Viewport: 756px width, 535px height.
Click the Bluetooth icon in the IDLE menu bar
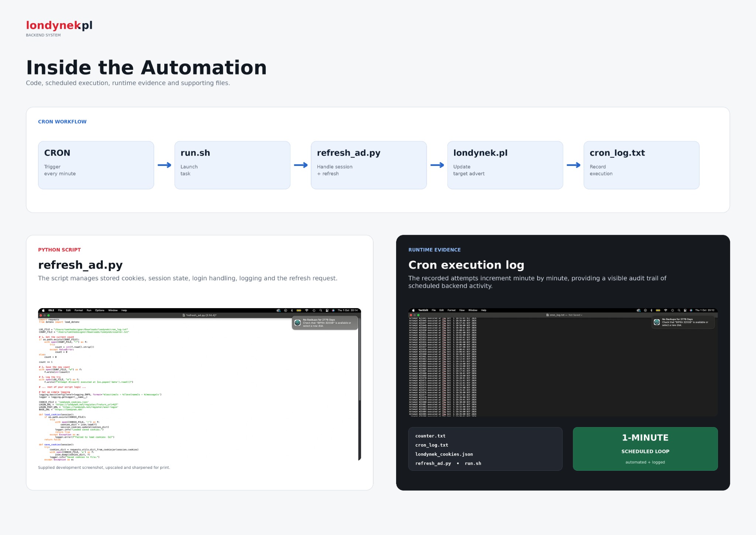pyautogui.click(x=292, y=310)
